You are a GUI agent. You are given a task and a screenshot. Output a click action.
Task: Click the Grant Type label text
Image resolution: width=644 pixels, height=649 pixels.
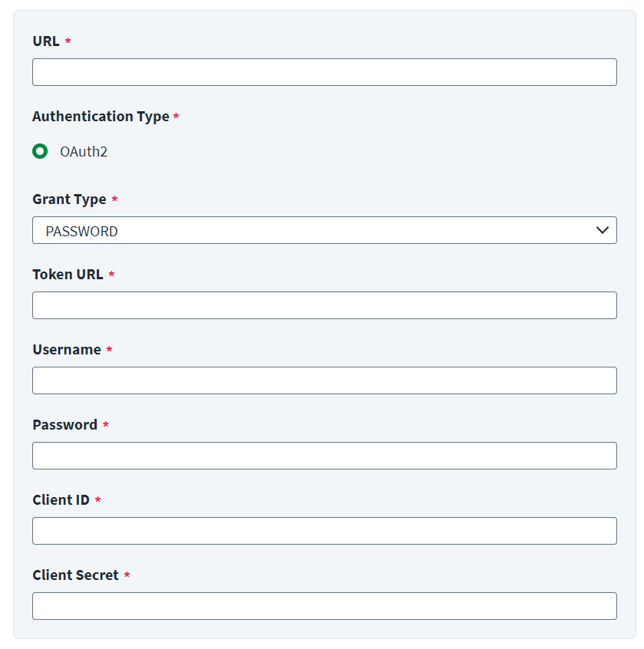70,199
